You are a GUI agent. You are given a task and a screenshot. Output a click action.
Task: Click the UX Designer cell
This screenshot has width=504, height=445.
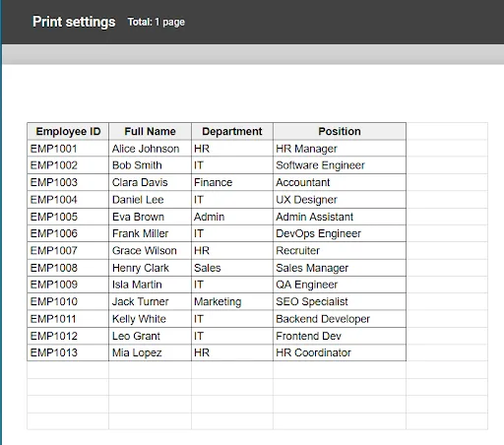pos(340,200)
